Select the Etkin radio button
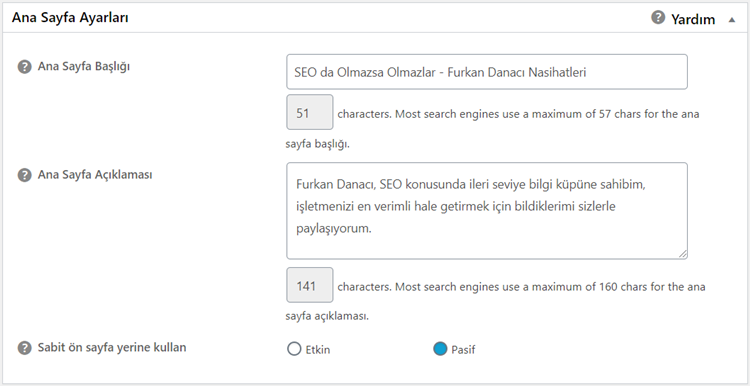 click(x=294, y=349)
